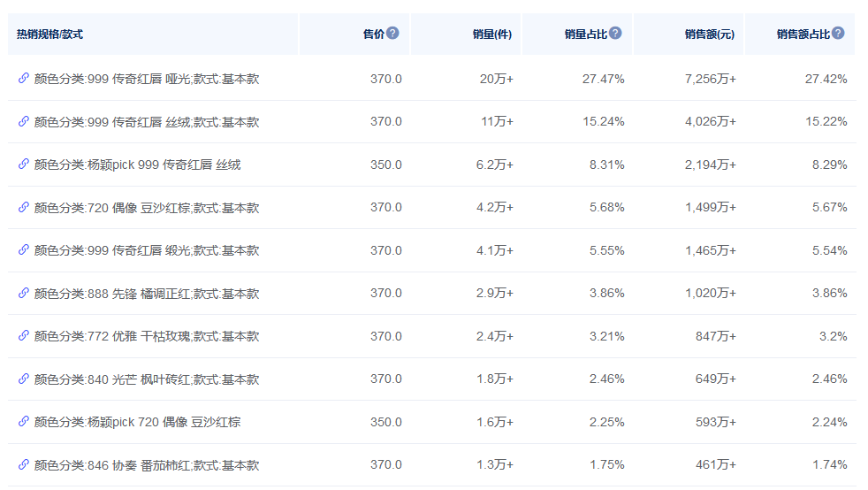Select sales share cell 5.55%
This screenshot has width=868, height=490.
[606, 251]
